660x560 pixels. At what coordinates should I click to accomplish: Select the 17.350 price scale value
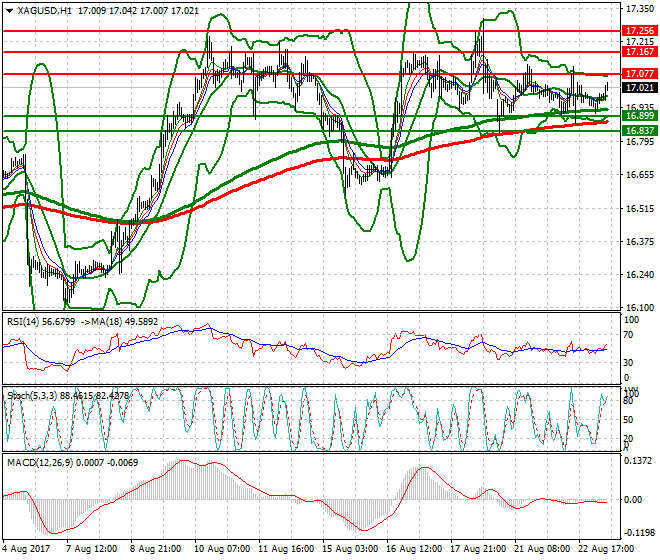tap(640, 9)
